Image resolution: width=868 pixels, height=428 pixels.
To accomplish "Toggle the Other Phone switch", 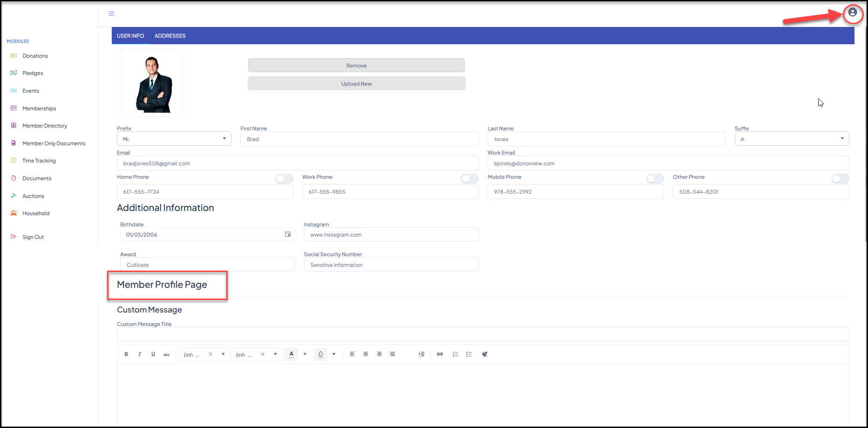I will coord(840,179).
